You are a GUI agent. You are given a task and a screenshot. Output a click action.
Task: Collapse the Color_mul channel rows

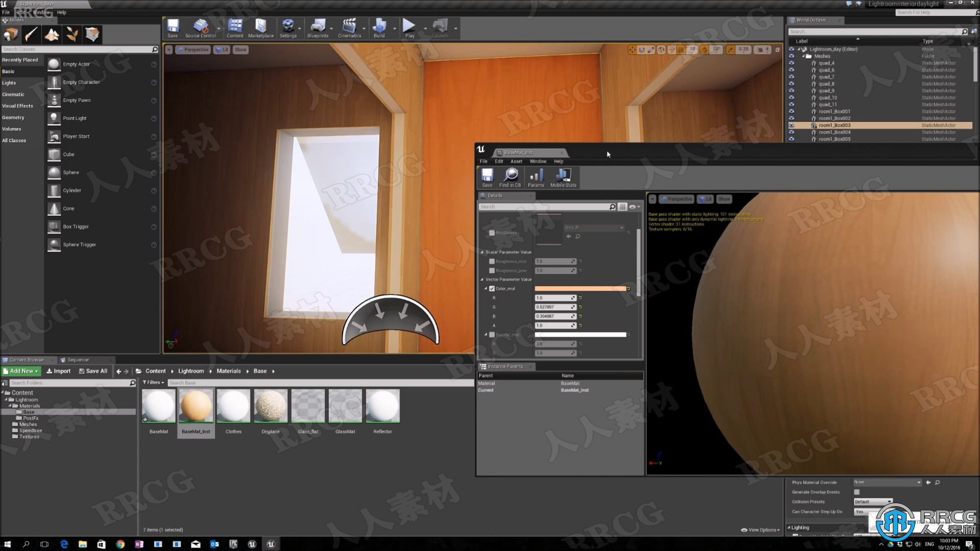tap(486, 289)
